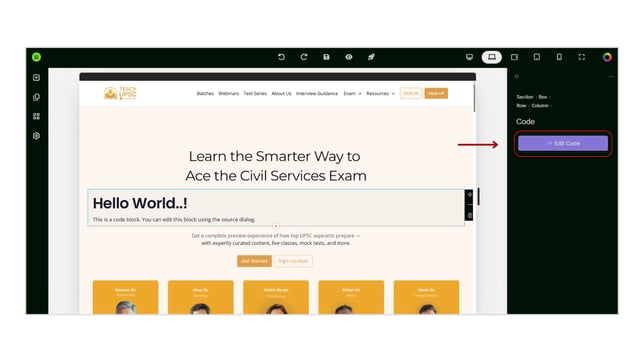Select Row in the breadcrumb
Viewport: 644px width, 362px height.
[x=521, y=106]
